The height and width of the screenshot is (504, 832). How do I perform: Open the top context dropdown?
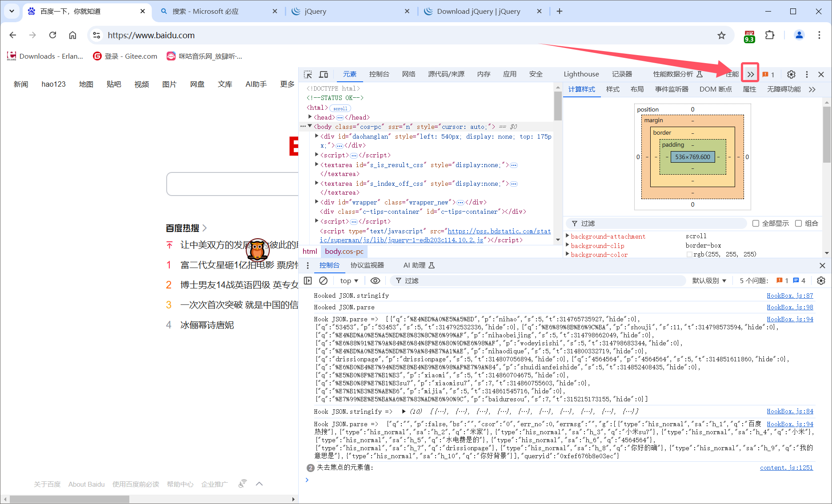[349, 280]
